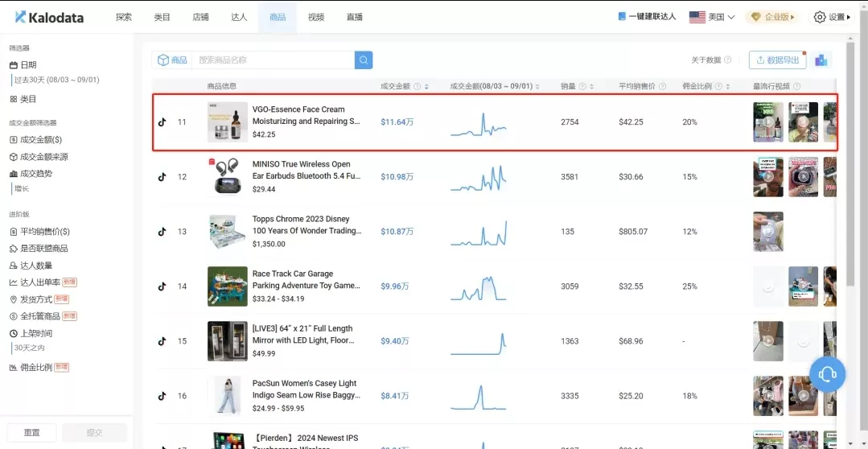Click the US flag icon
The height and width of the screenshot is (449, 868).
click(x=697, y=17)
